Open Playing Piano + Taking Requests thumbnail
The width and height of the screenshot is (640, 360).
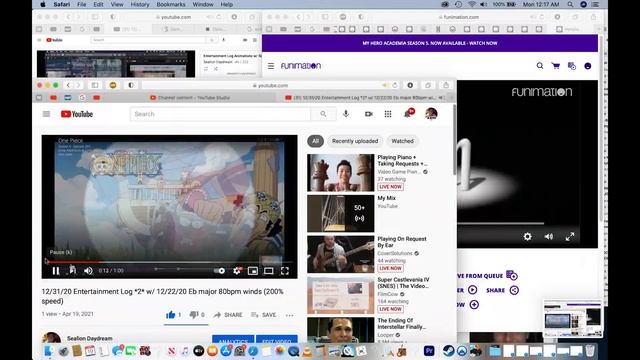coord(340,173)
